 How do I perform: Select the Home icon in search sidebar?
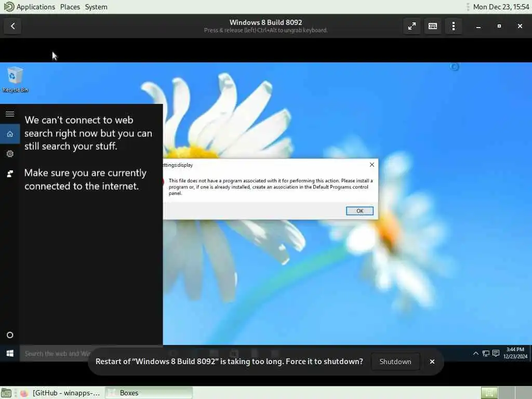[10, 134]
